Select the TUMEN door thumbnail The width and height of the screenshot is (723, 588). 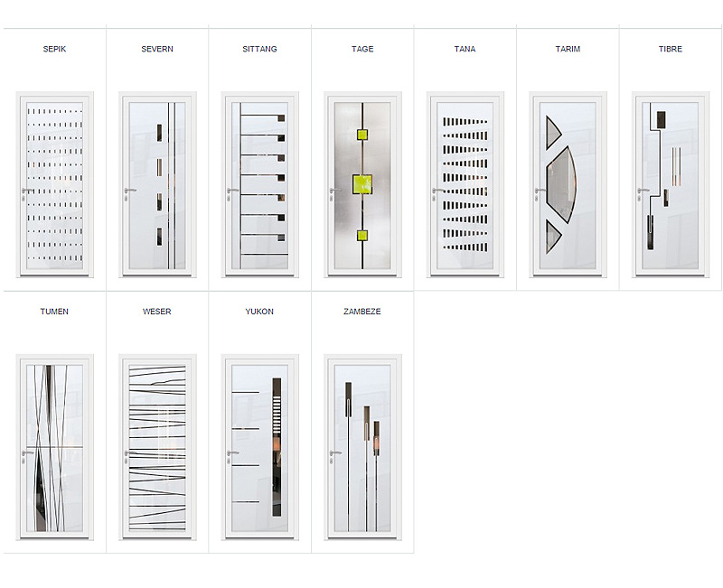coord(55,447)
